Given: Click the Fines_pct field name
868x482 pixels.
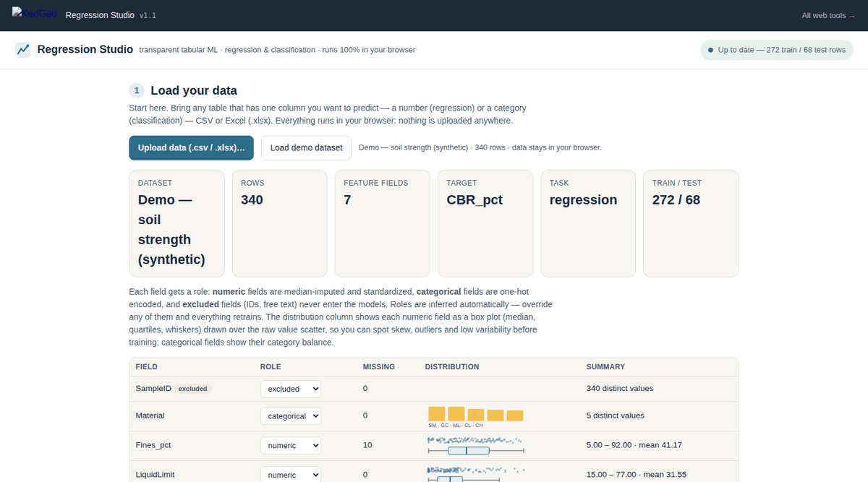Looking at the screenshot, I should (153, 445).
